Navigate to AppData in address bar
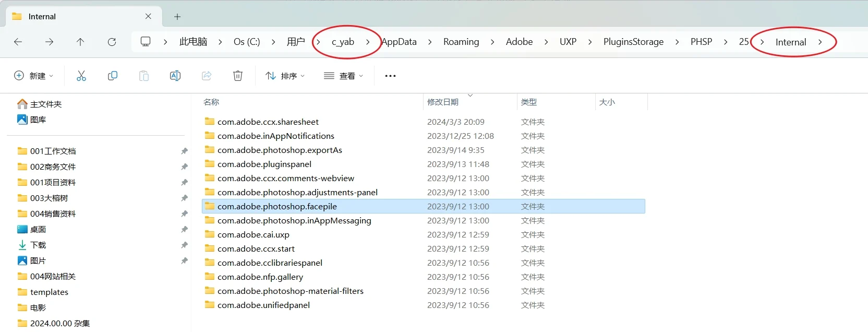 (x=399, y=42)
